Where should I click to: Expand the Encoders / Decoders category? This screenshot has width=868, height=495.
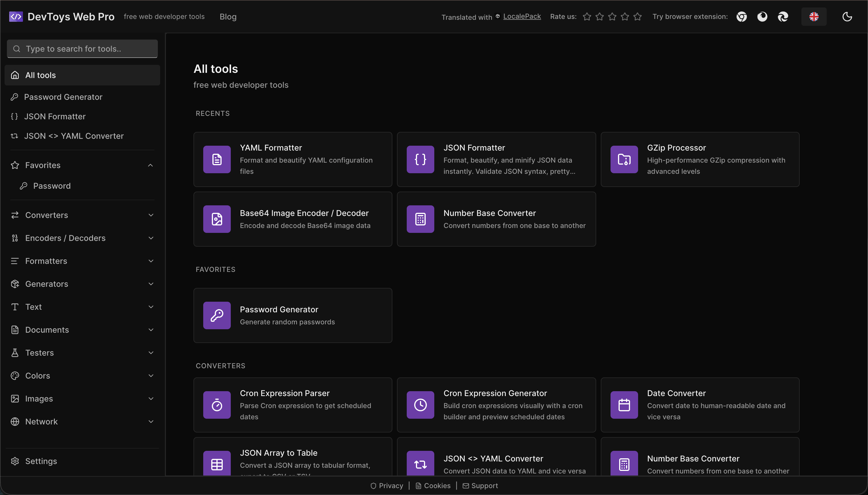(151, 238)
